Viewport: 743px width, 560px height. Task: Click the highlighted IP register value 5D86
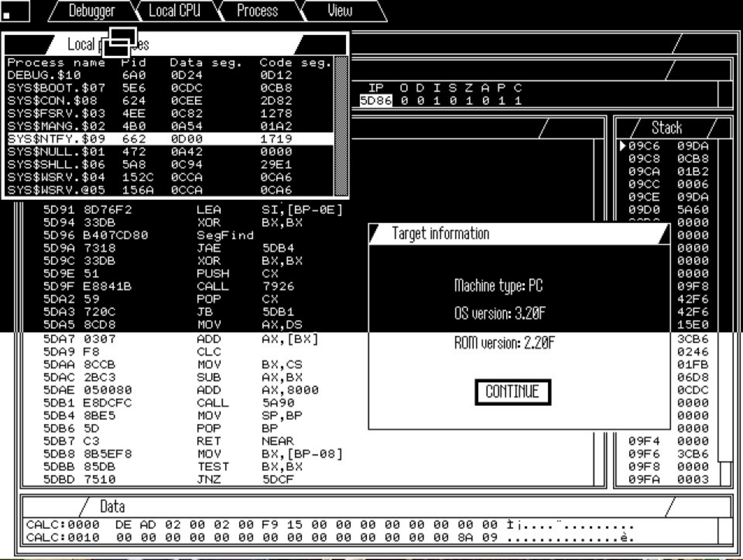point(376,101)
